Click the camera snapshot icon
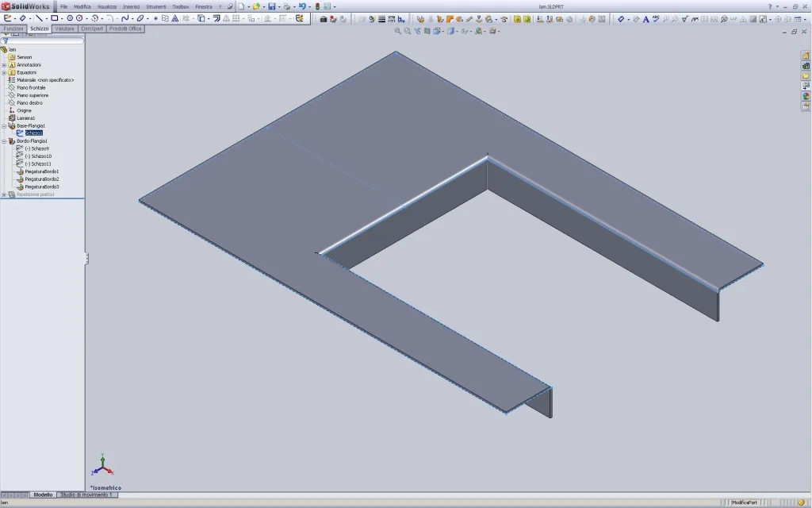Screen dimensions: 812x508 tap(324, 19)
